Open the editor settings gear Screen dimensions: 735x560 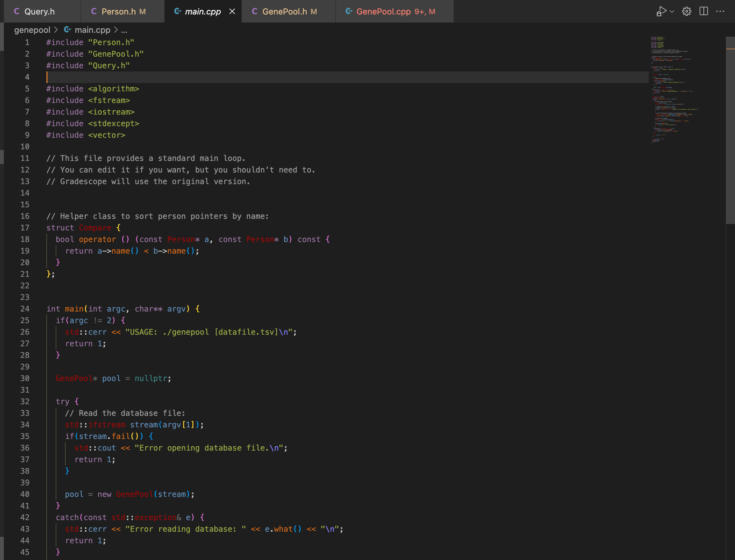686,11
